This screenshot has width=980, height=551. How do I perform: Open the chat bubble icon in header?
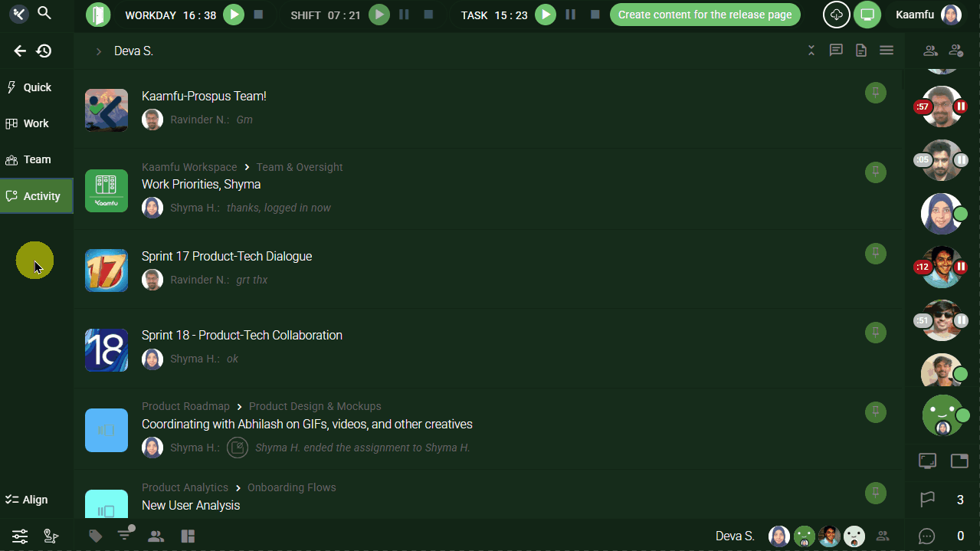click(x=836, y=51)
